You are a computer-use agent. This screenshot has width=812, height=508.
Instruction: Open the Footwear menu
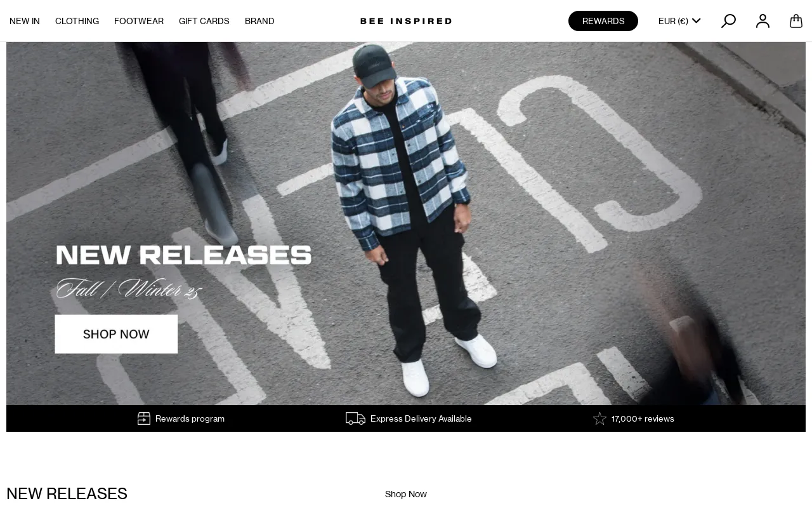[139, 21]
